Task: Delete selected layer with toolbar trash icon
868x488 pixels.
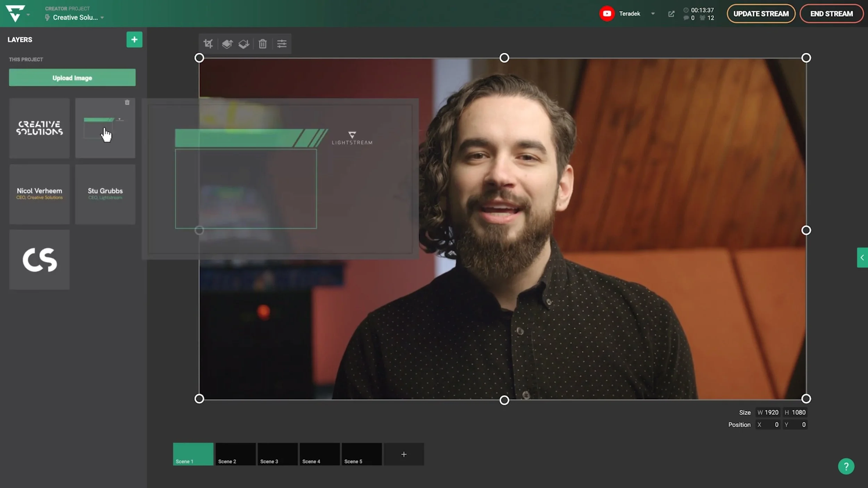Action: pos(262,44)
